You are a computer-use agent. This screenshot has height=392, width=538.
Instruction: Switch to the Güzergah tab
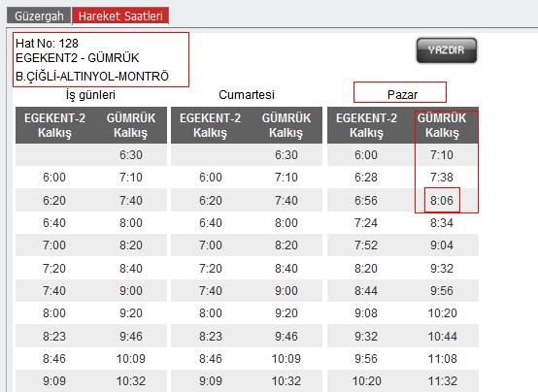39,16
